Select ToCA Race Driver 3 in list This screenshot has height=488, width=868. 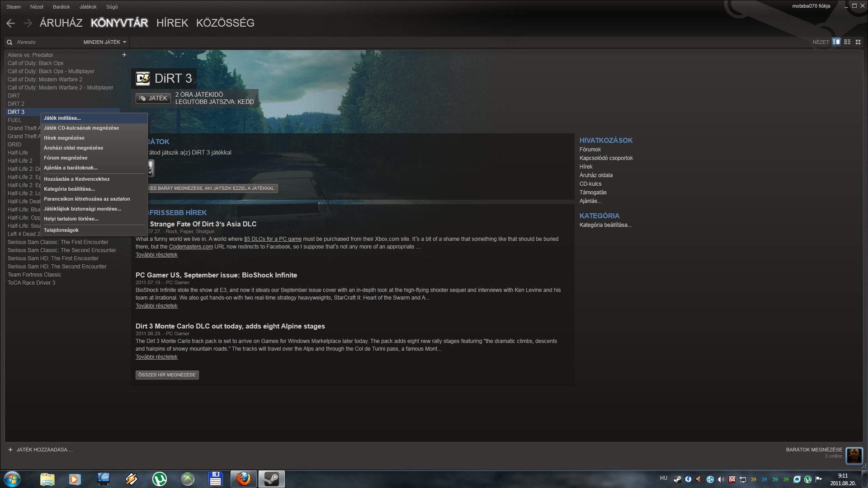pyautogui.click(x=31, y=283)
